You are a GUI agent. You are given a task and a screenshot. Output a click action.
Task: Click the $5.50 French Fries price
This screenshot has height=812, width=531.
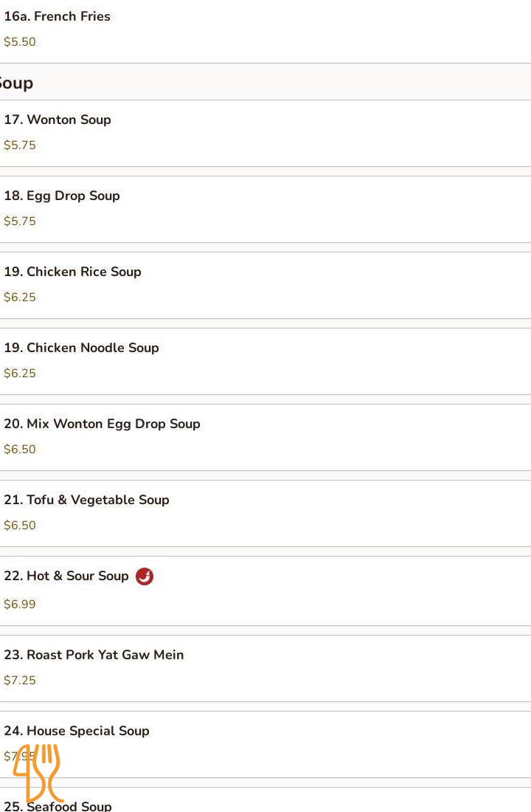coord(20,42)
